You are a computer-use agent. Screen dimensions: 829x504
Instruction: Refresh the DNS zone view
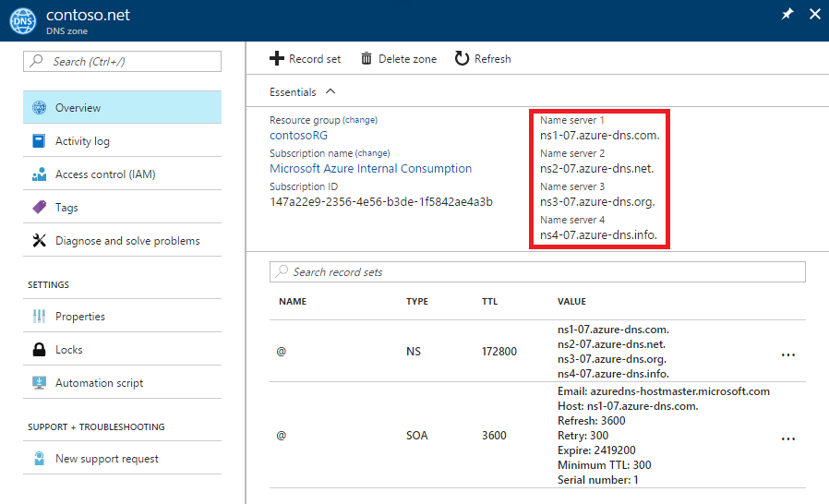[x=483, y=59]
